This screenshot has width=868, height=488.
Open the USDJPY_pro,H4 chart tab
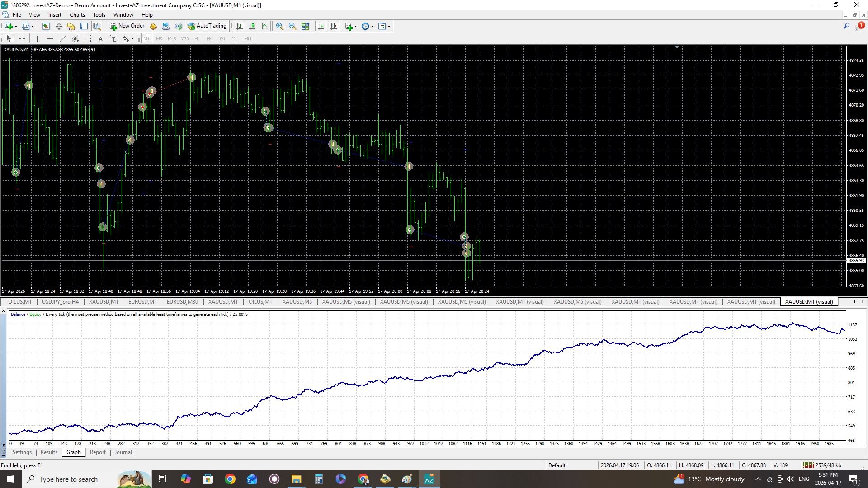click(x=60, y=302)
